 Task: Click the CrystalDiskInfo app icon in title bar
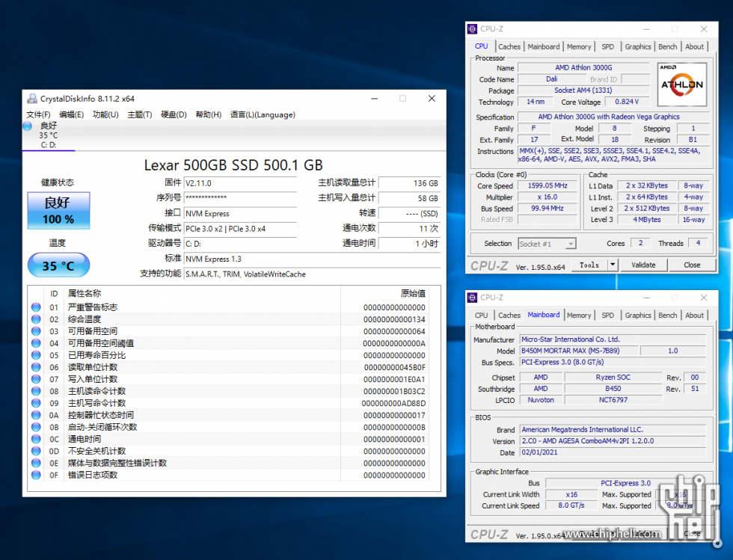click(x=31, y=99)
